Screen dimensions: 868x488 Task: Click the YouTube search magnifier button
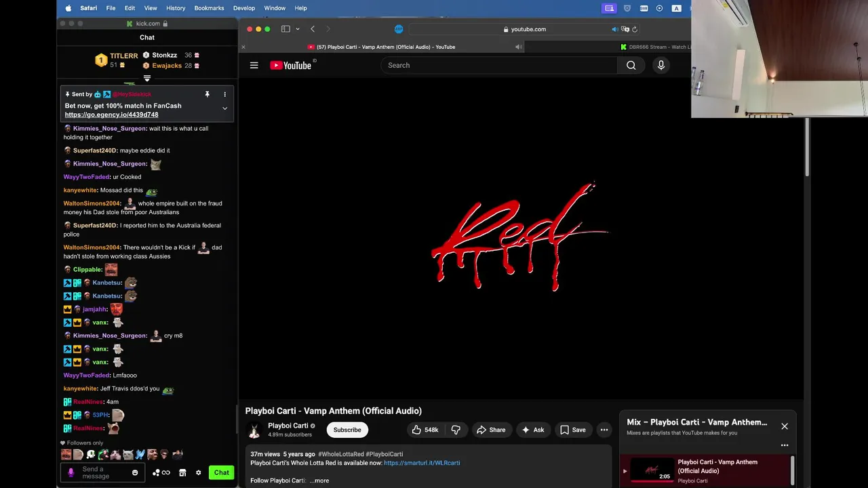[x=631, y=65]
